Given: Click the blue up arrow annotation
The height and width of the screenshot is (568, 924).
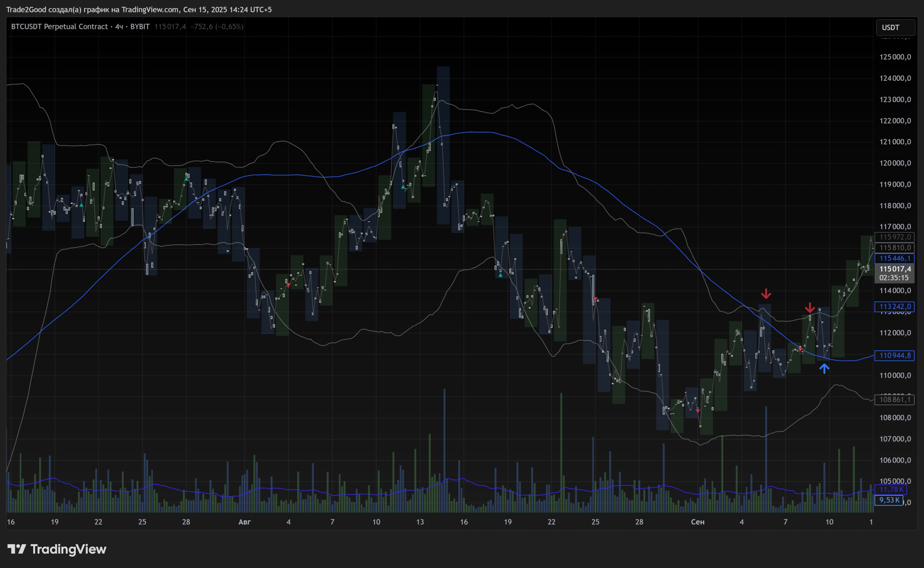Looking at the screenshot, I should (824, 368).
